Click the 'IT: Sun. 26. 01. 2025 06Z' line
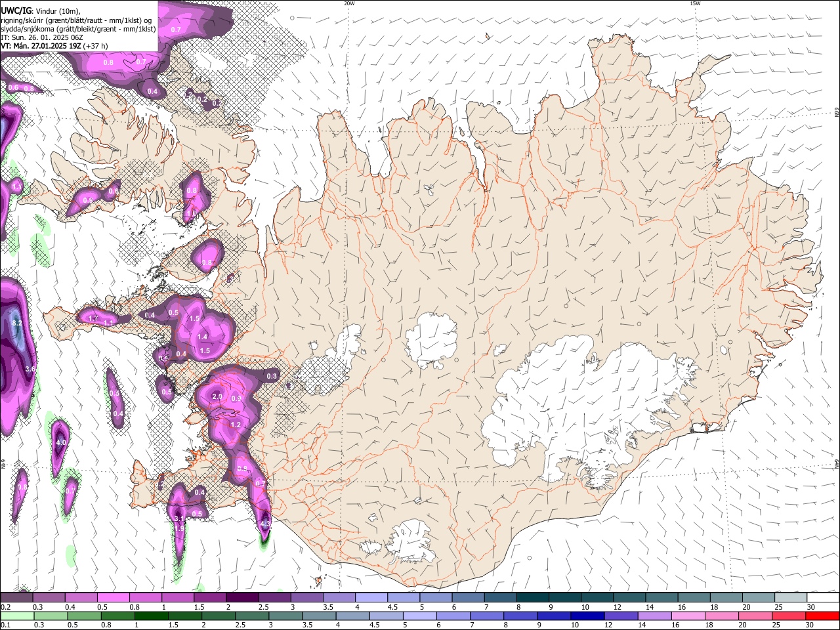The width and height of the screenshot is (840, 630). [x=41, y=37]
